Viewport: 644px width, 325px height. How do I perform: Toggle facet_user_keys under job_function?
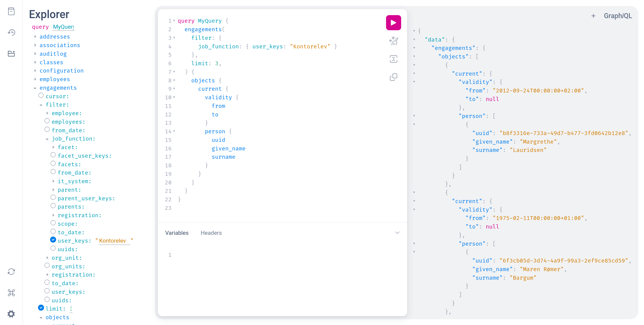pyautogui.click(x=53, y=155)
